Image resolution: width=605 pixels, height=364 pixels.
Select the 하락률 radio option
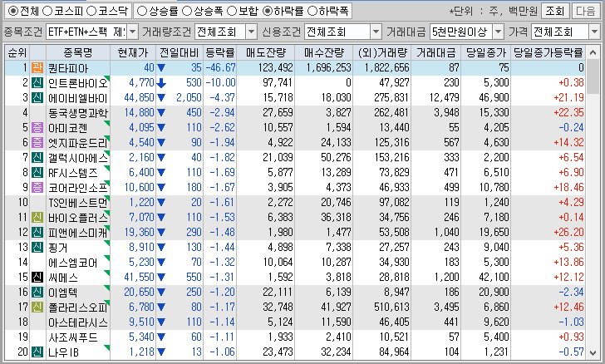(x=267, y=11)
